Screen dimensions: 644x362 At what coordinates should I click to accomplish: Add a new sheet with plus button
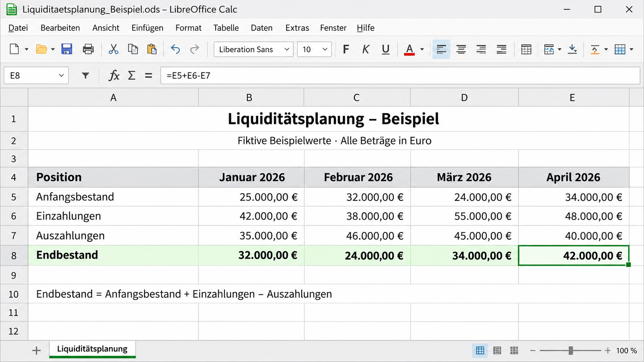(37, 350)
